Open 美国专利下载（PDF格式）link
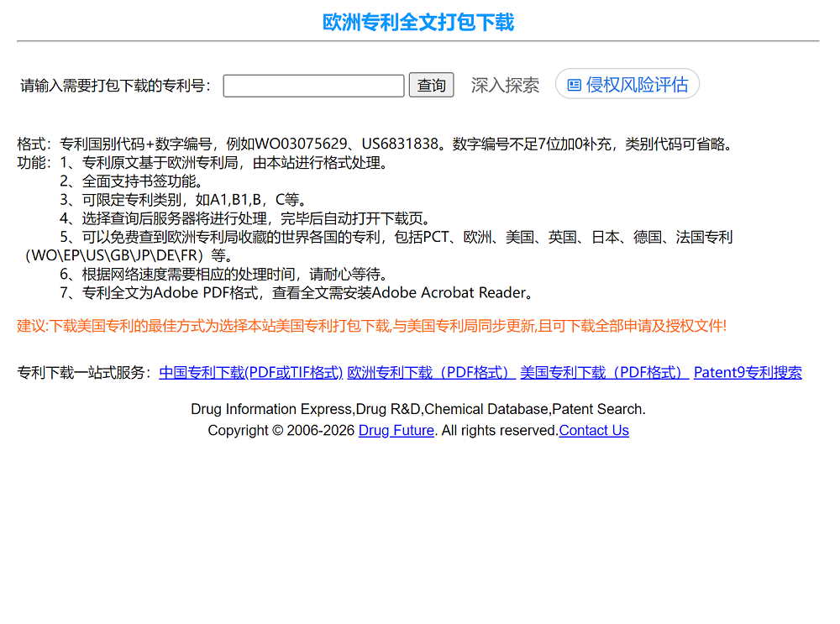The width and height of the screenshot is (840, 624). point(603,372)
